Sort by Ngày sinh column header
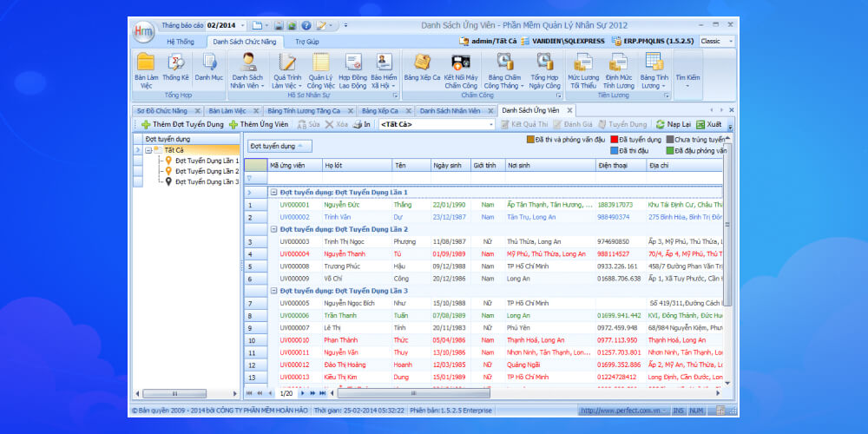This screenshot has height=434, width=868. point(450,165)
